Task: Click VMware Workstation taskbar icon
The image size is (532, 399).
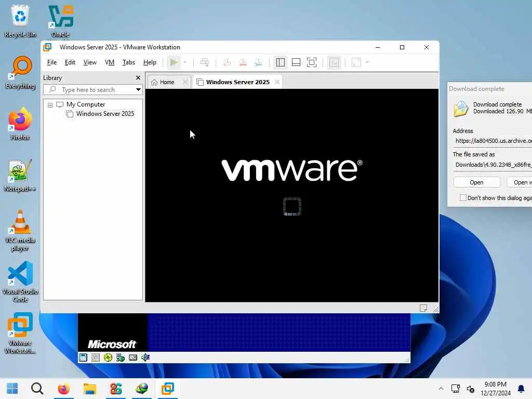Action: 168,389
